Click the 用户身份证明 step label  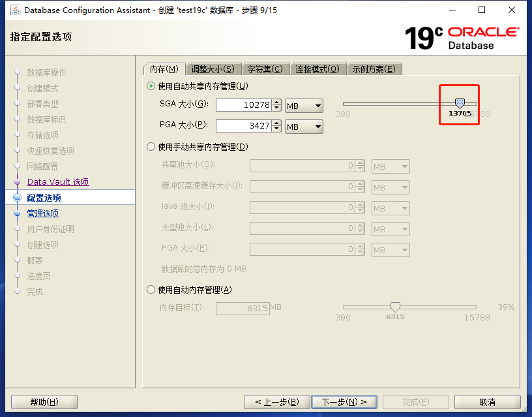[x=51, y=229]
